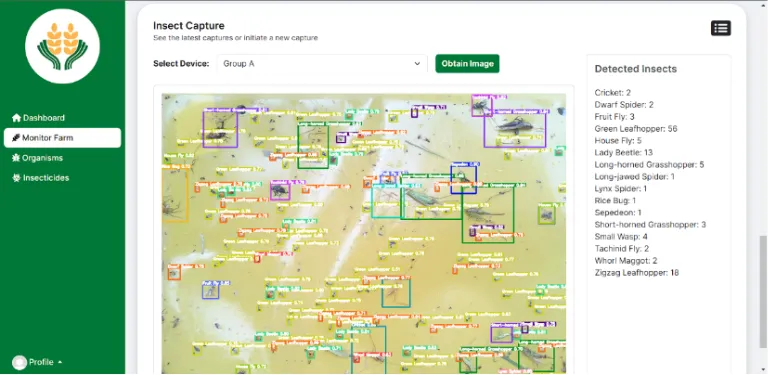Screen dimensions: 768x375
Task: Click the 'Select Device:' label
Action: 181,64
